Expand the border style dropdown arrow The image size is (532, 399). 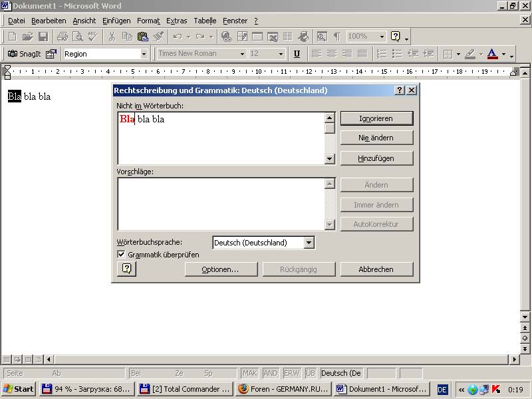458,54
